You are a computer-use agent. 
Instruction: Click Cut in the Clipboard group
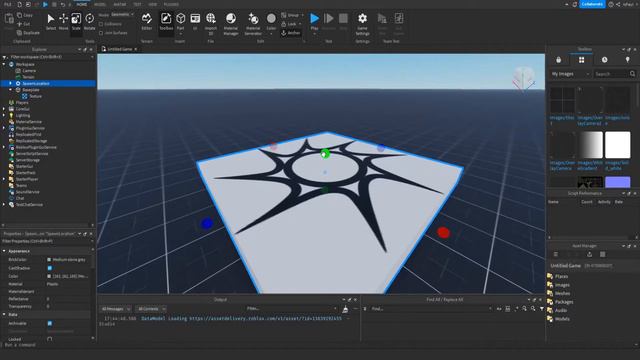24,24
